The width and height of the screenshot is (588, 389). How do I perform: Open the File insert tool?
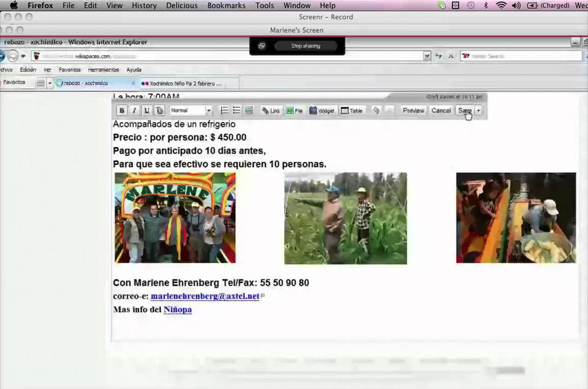[295, 111]
